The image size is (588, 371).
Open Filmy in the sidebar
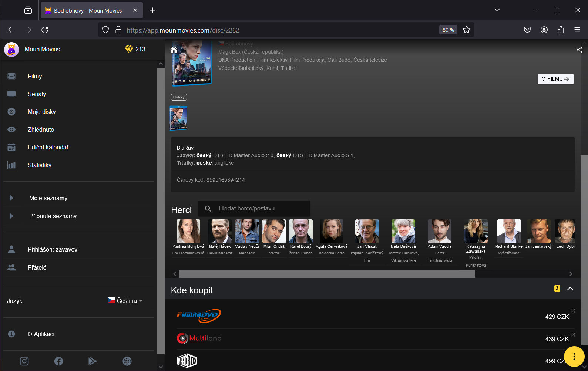(x=35, y=76)
